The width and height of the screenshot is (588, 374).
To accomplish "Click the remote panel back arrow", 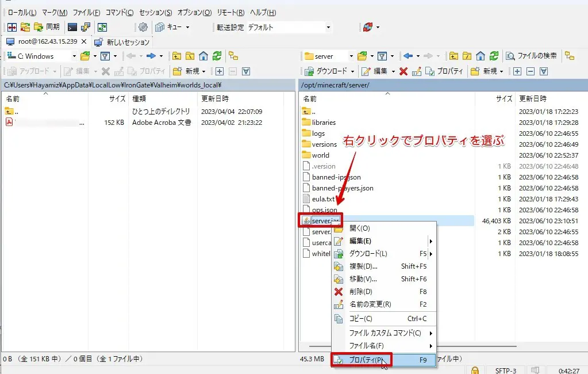I will [408, 56].
